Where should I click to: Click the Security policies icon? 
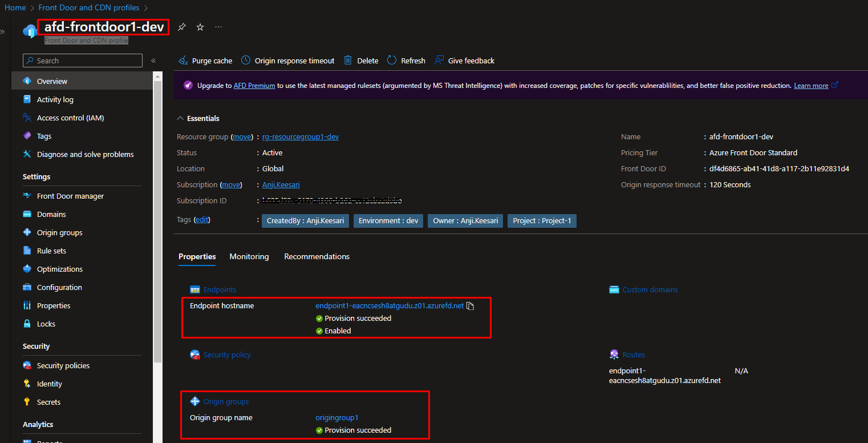click(x=27, y=365)
